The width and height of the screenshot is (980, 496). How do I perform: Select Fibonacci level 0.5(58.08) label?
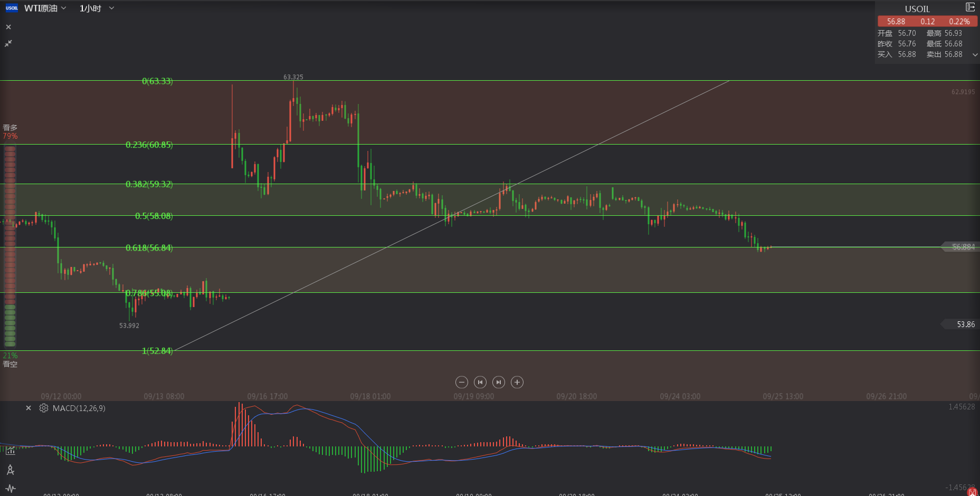[x=154, y=216]
